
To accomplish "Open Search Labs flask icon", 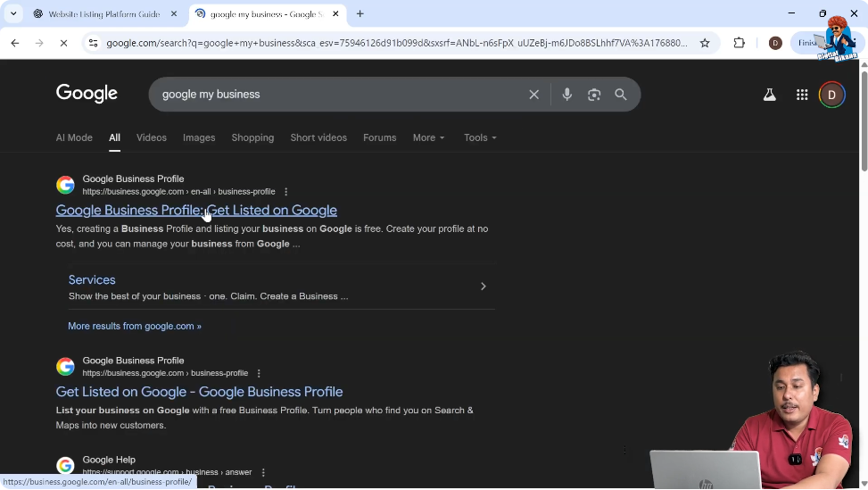I will [x=770, y=95].
